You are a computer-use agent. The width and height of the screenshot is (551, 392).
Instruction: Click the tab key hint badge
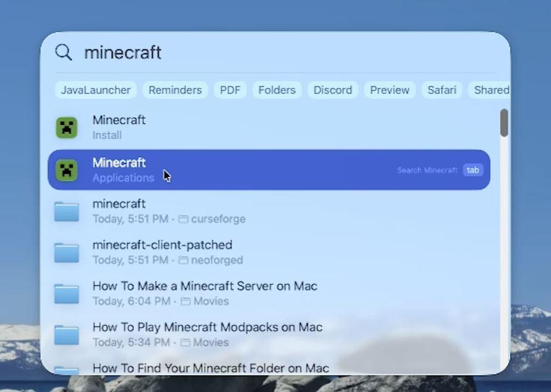click(472, 170)
